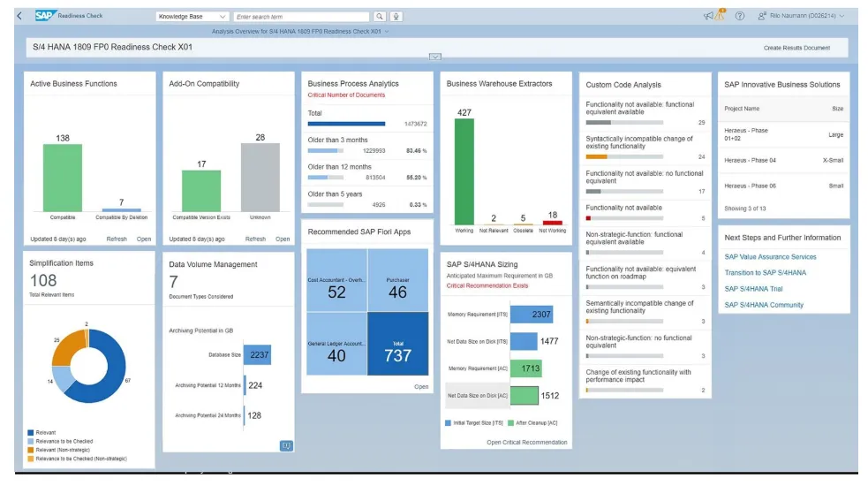Screen dimensions: 868x486
Task: Click the Relevant legend color swatch
Action: click(x=32, y=433)
